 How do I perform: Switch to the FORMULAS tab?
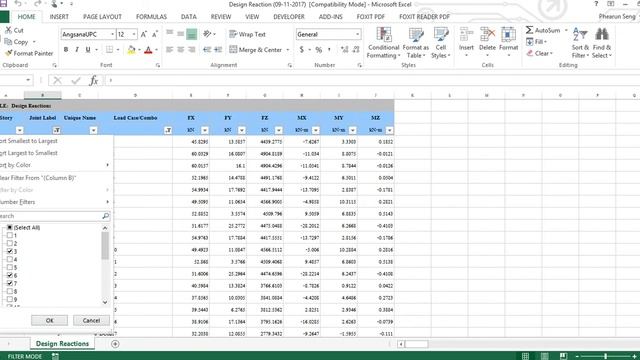151,17
